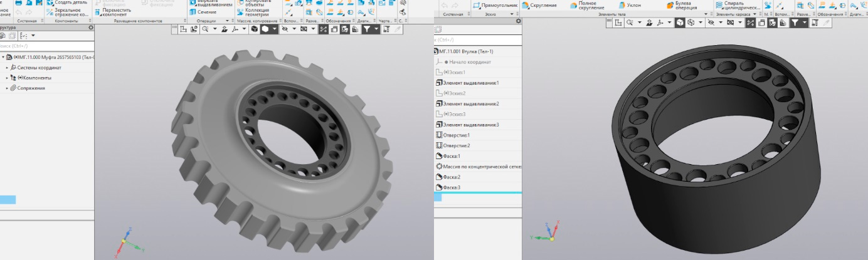The image size is (868, 260).
Task: Open filter dropdown arrow in left view toolbar
Action: (x=376, y=29)
